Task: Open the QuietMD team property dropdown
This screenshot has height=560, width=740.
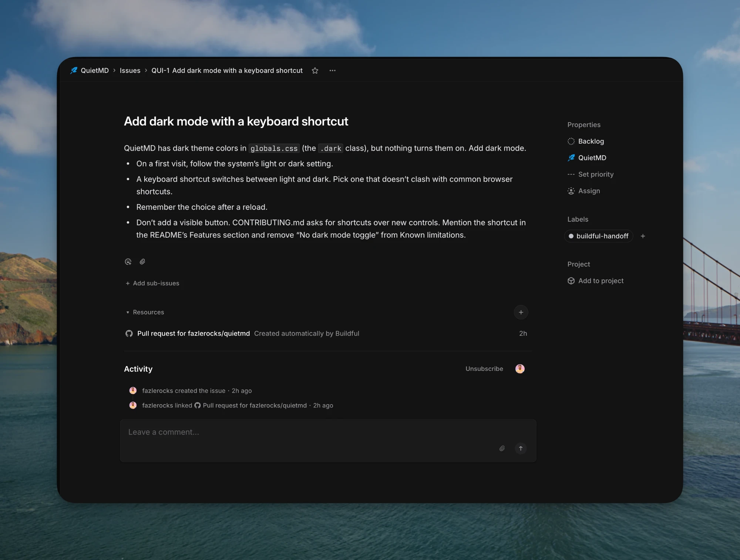Action: [x=587, y=158]
